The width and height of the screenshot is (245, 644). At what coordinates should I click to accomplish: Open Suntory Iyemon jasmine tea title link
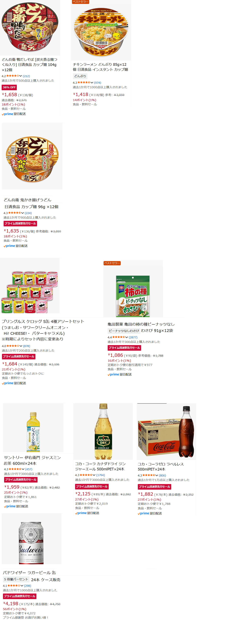click(32, 460)
